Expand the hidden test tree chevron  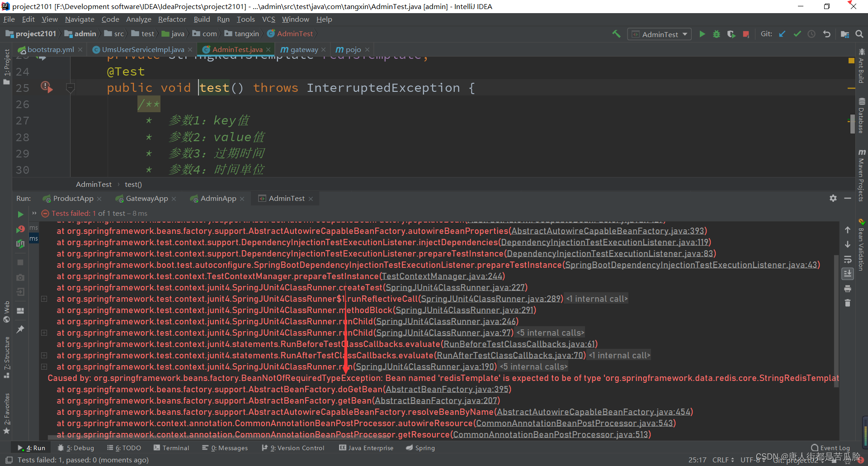pos(34,213)
